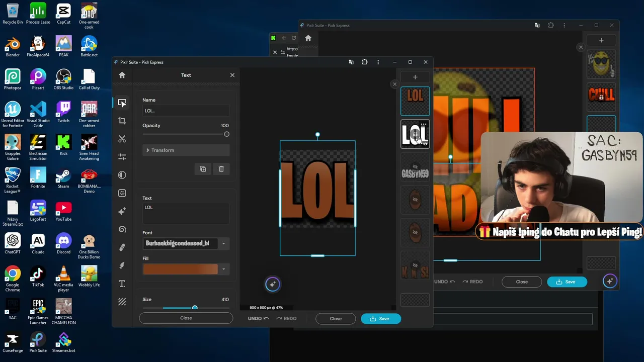
Task: Toggle visibility eye on the white LOL layer
Action: [425, 144]
